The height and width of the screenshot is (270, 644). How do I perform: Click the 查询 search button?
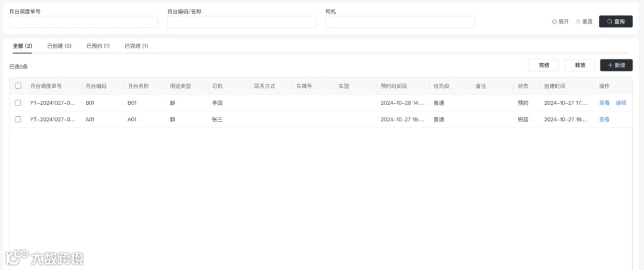pos(615,21)
